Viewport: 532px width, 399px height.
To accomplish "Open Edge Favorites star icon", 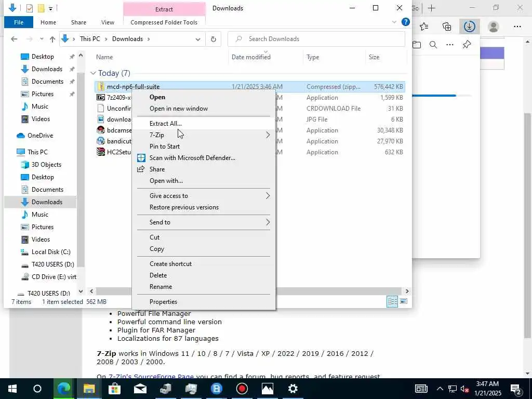I will click(x=424, y=26).
